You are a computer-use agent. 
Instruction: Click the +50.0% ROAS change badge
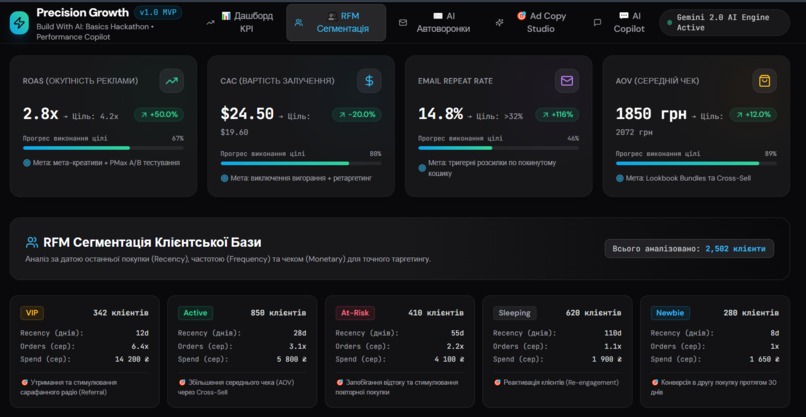click(x=159, y=115)
